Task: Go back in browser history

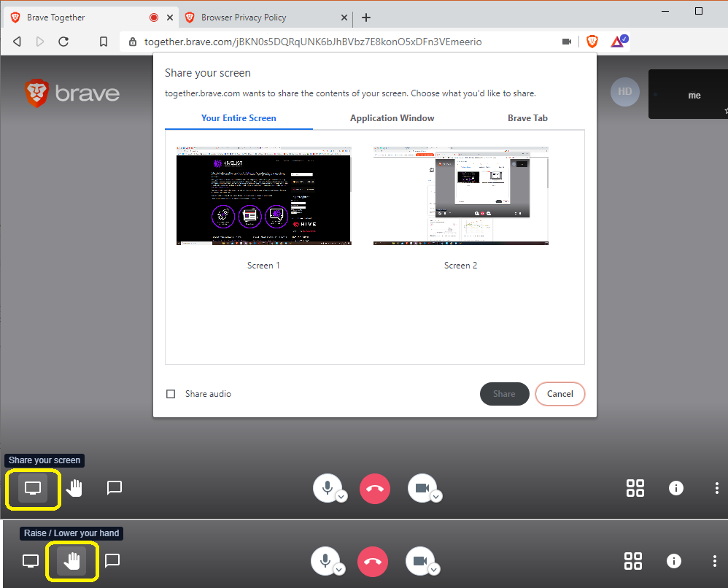Action: coord(18,42)
